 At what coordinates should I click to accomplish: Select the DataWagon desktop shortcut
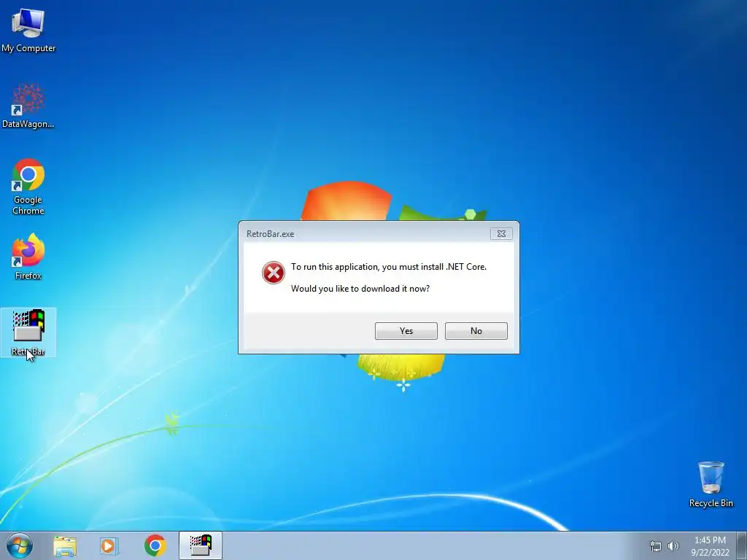pyautogui.click(x=28, y=106)
